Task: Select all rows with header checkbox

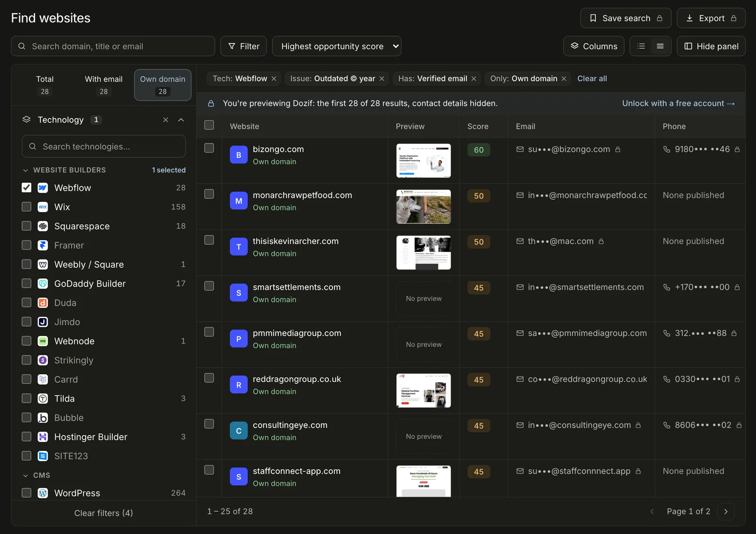Action: pyautogui.click(x=209, y=125)
